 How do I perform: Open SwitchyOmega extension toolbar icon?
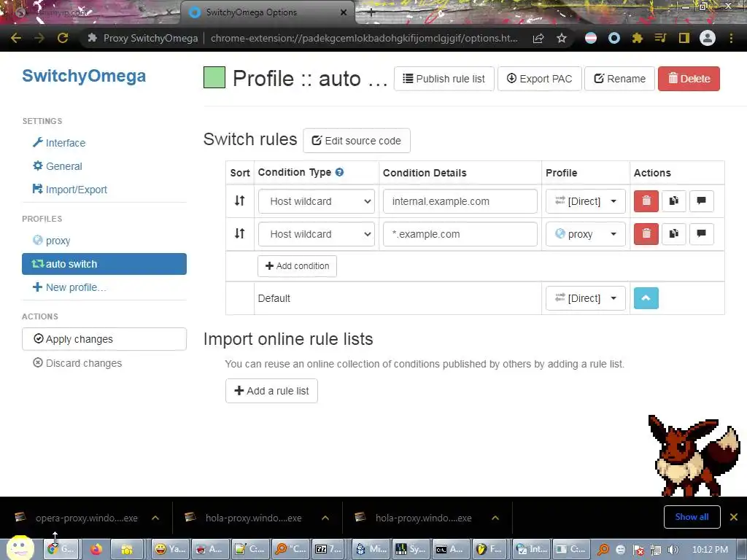(614, 38)
